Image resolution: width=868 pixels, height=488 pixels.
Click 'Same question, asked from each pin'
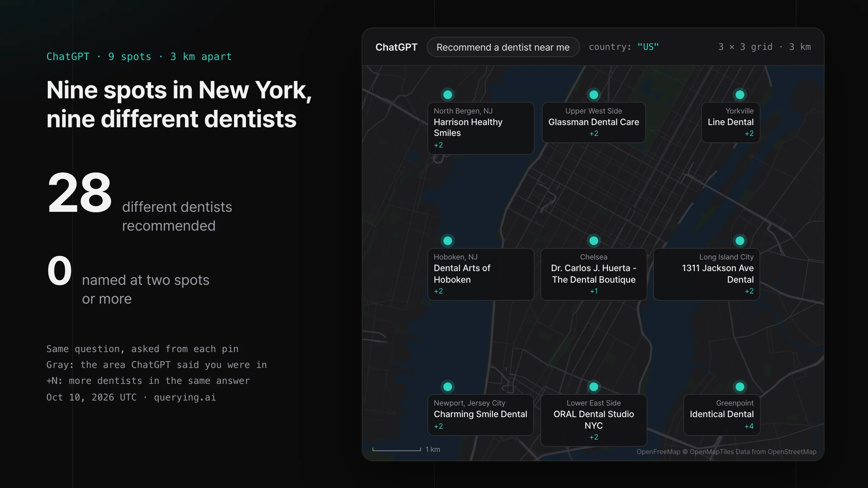point(142,349)
